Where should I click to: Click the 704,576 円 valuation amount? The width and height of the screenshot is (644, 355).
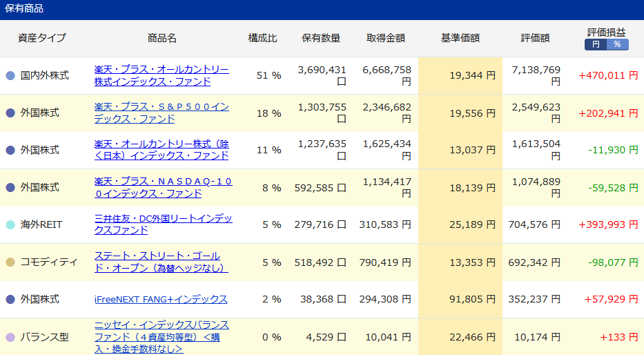point(534,224)
